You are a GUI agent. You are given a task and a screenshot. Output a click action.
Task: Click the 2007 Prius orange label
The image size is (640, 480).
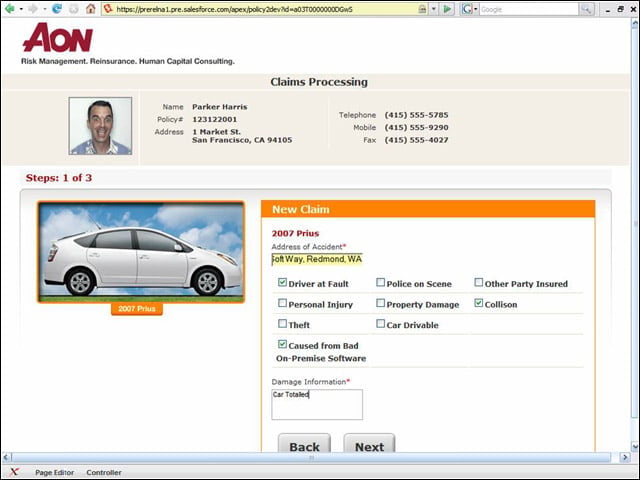click(x=137, y=309)
